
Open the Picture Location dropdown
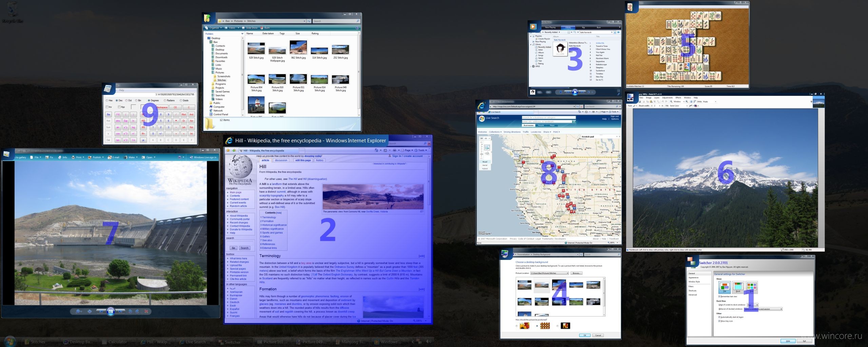pyautogui.click(x=549, y=273)
